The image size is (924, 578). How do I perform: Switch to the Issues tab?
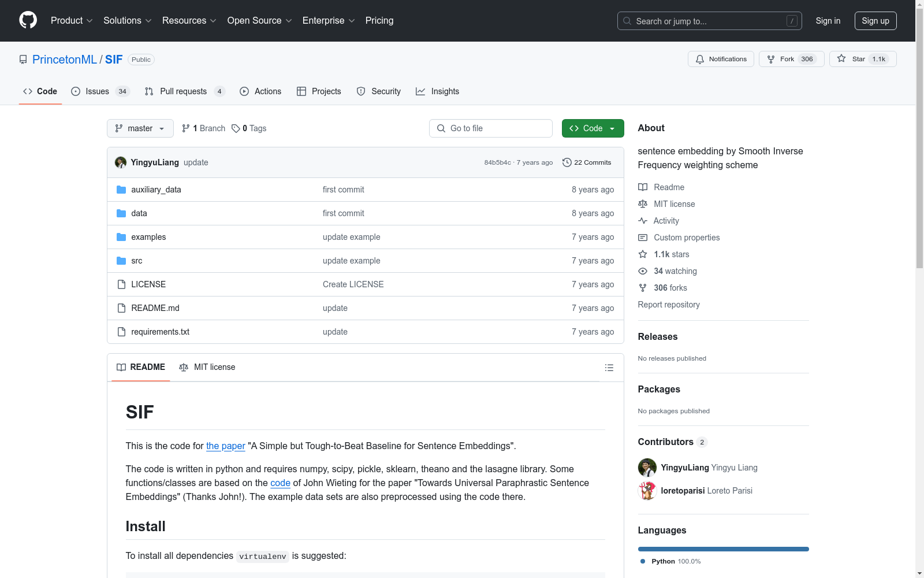pos(100,91)
